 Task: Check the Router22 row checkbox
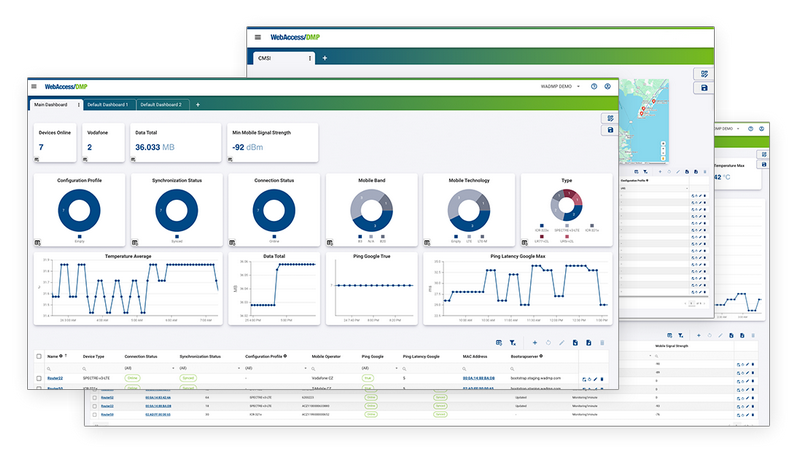click(x=39, y=379)
